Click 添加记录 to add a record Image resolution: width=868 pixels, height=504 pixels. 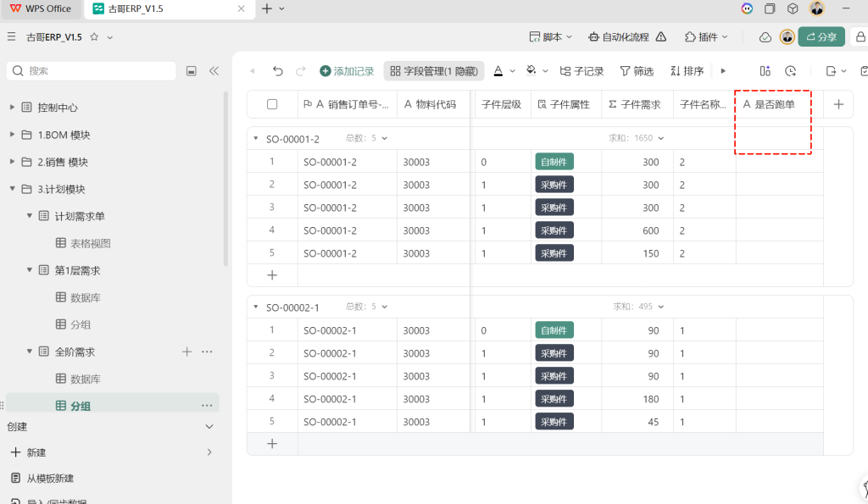pos(347,71)
